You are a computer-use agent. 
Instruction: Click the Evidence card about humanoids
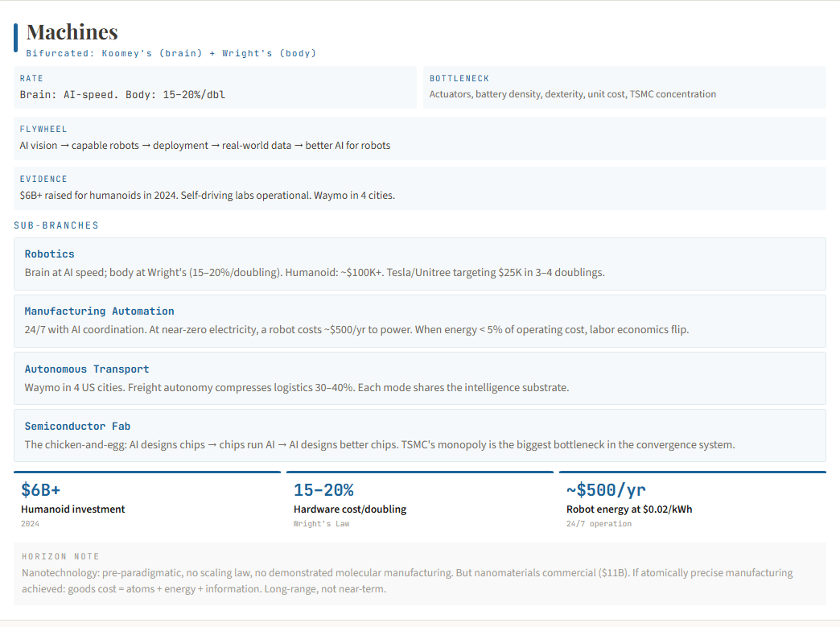tap(420, 188)
